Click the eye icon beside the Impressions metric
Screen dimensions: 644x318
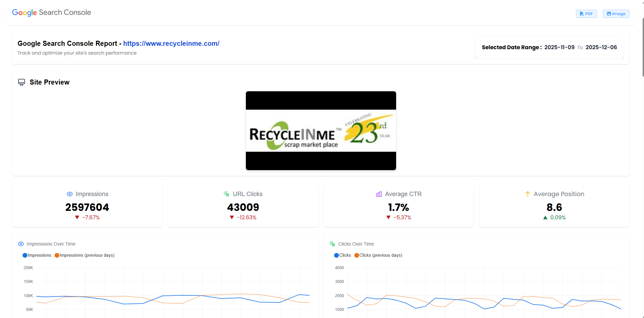(70, 194)
